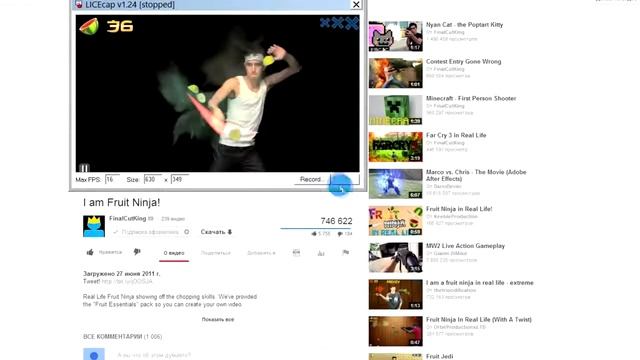The image size is (640, 360).
Task: Open the 'Добавить в' dropdown
Action: point(261,253)
